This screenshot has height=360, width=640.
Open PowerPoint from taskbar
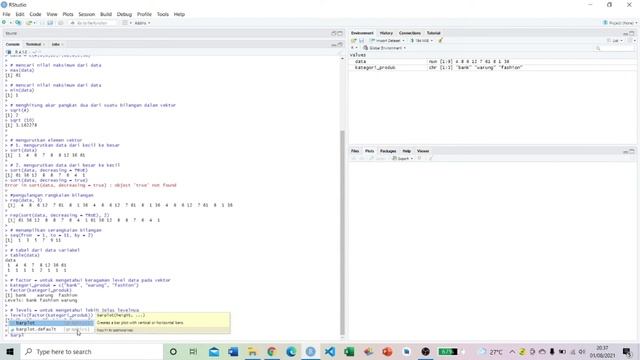(387, 351)
